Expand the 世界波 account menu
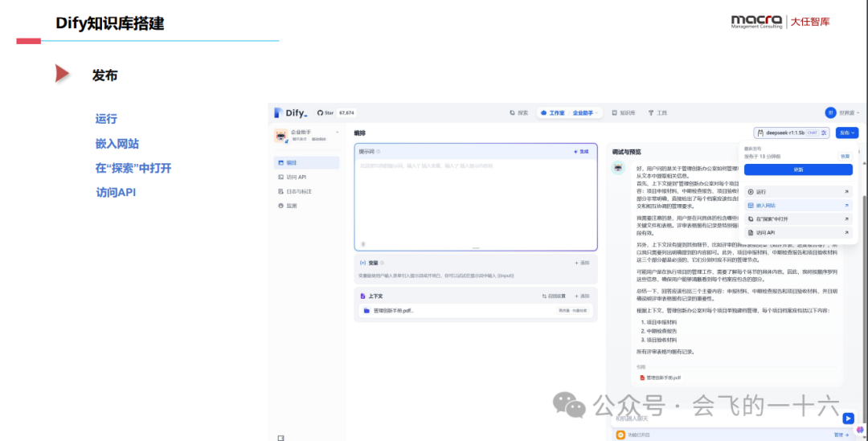Screen dimensions: 868x441 [x=850, y=113]
